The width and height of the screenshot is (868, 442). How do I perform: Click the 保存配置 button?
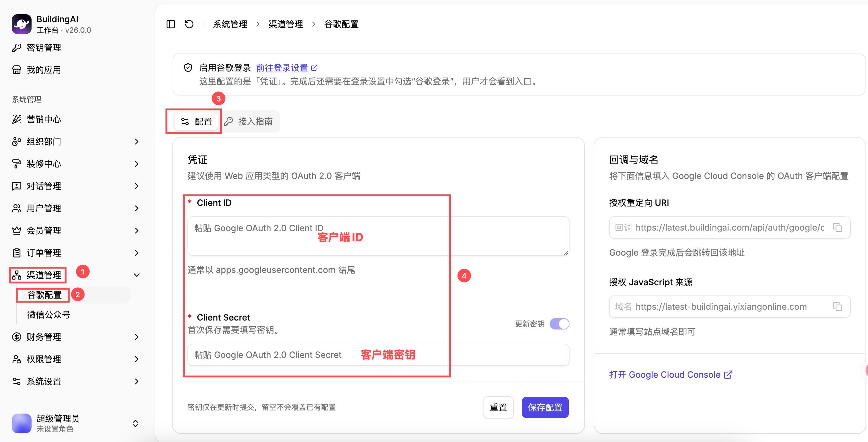pyautogui.click(x=545, y=407)
